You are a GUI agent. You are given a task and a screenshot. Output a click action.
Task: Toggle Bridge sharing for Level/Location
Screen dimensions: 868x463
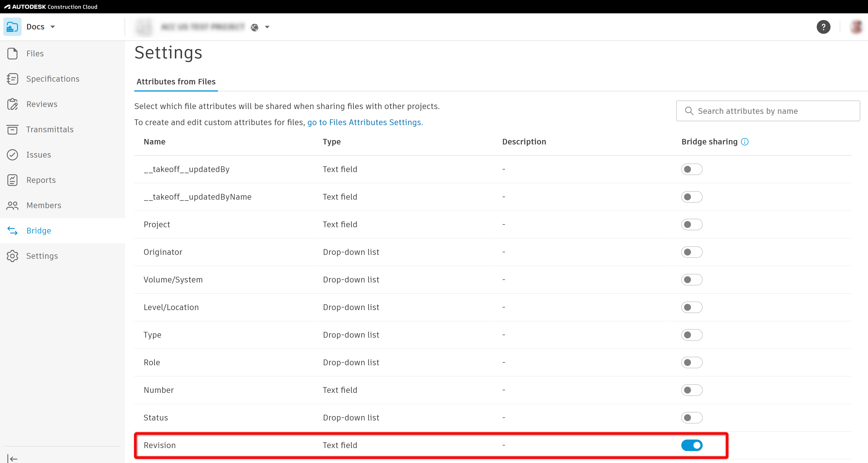(x=692, y=307)
